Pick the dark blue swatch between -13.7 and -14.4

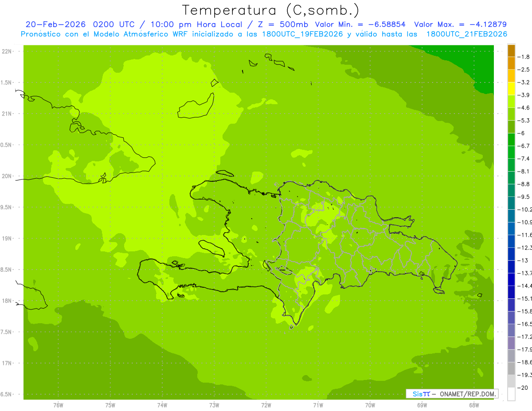pos(511,280)
